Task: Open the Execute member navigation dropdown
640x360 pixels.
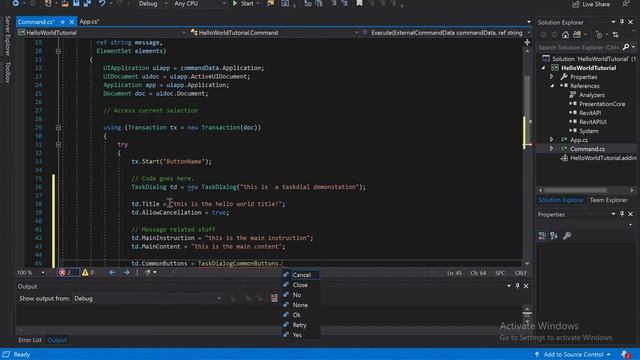Action: point(447,33)
